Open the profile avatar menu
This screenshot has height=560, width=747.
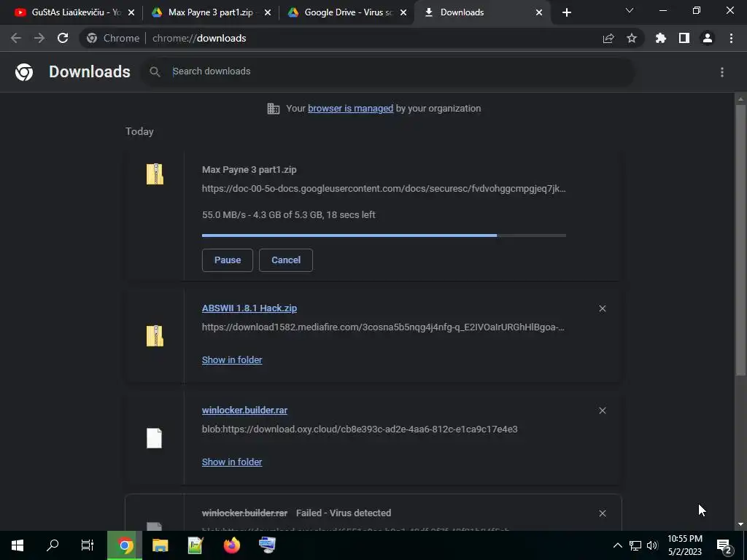[708, 38]
